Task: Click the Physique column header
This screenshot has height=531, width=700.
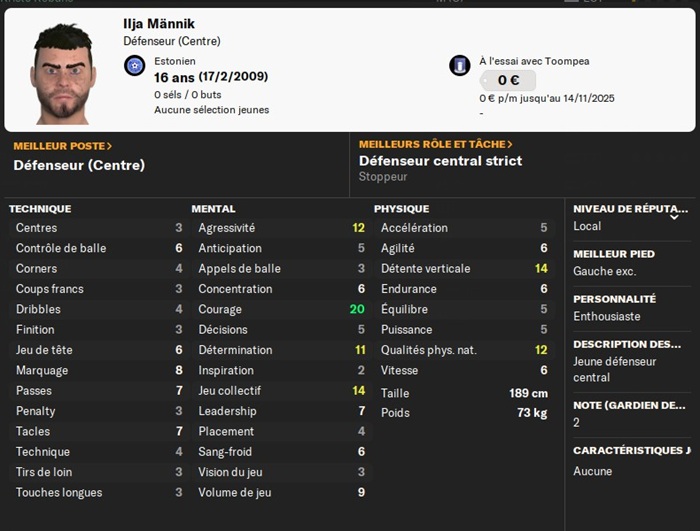Action: [x=401, y=209]
